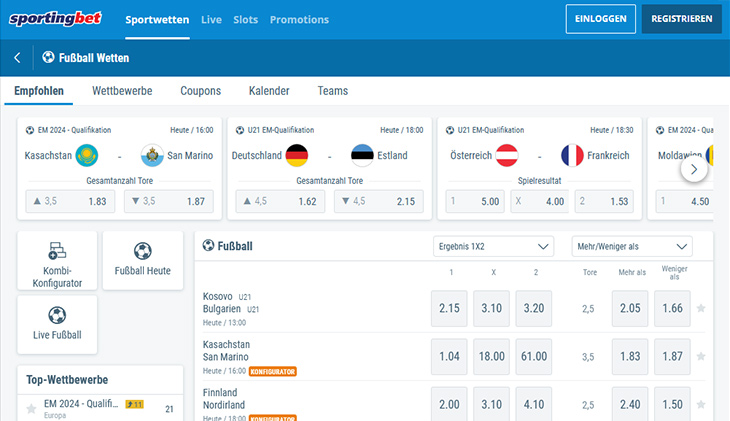This screenshot has height=421, width=730.
Task: Bet over 4,5 goals at 1.62 Deutschland card
Action: pyautogui.click(x=280, y=201)
